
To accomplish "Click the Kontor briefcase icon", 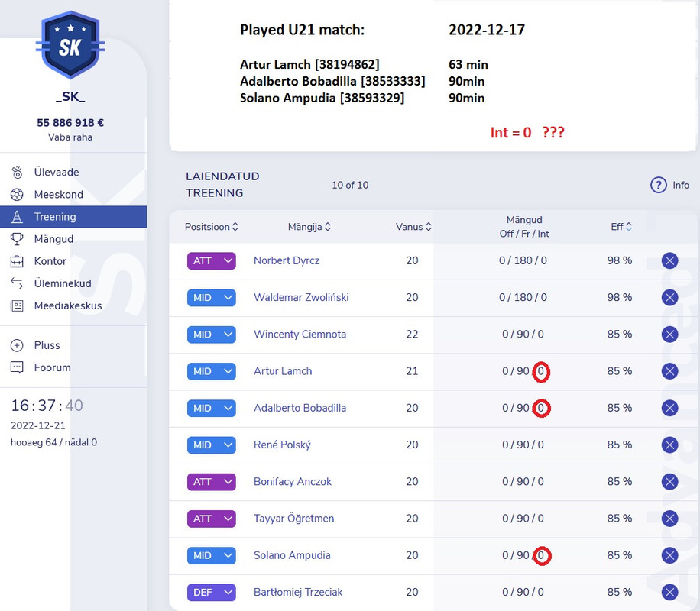I will click(17, 261).
